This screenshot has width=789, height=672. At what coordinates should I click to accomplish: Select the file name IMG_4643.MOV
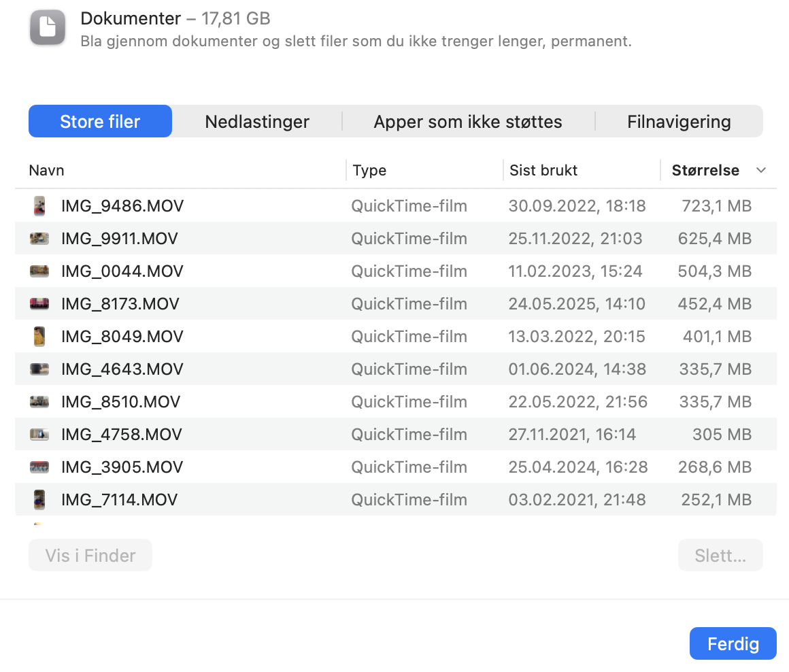click(122, 369)
